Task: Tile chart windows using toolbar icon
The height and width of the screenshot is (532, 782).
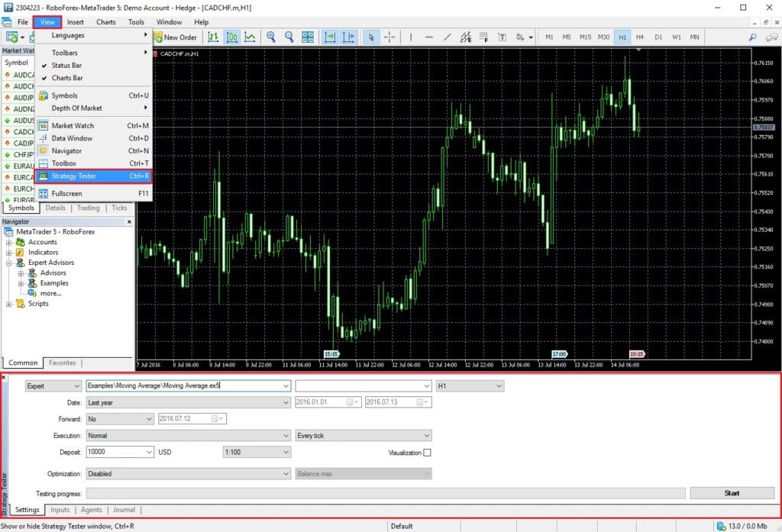Action: (x=308, y=37)
